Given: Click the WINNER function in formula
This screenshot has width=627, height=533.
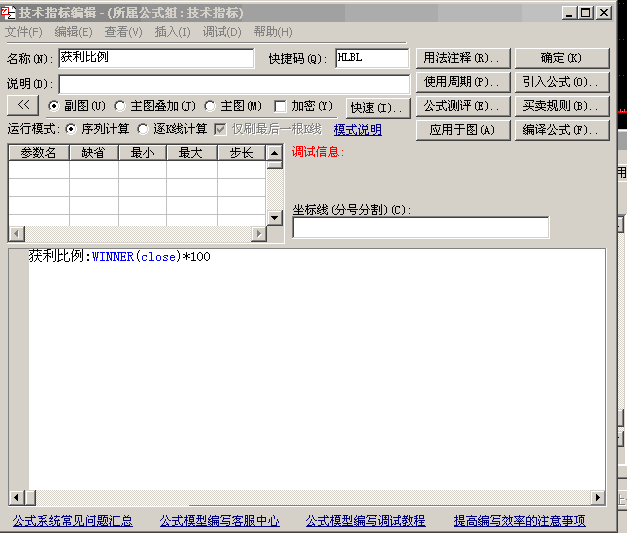Looking at the screenshot, I should [113, 257].
